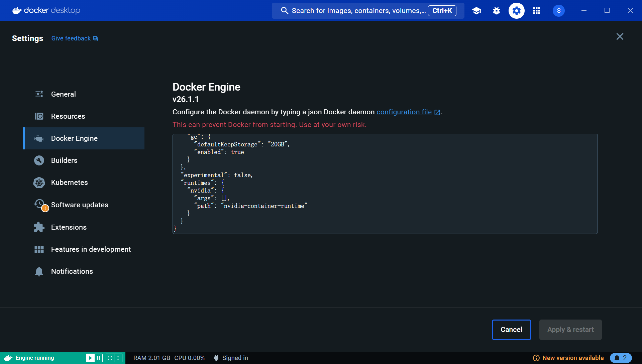This screenshot has width=642, height=364.
Task: Click the engine power quit icon
Action: pos(110,358)
